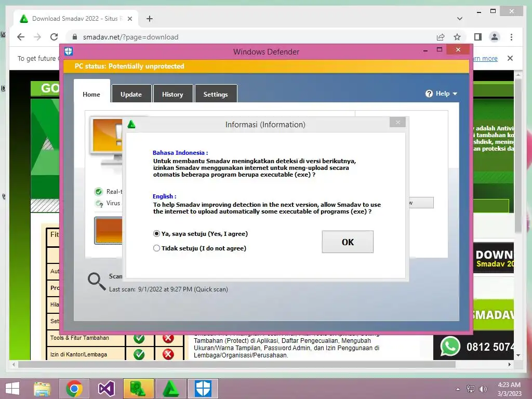Open a new Chrome tab
The width and height of the screenshot is (532, 399).
[150, 19]
